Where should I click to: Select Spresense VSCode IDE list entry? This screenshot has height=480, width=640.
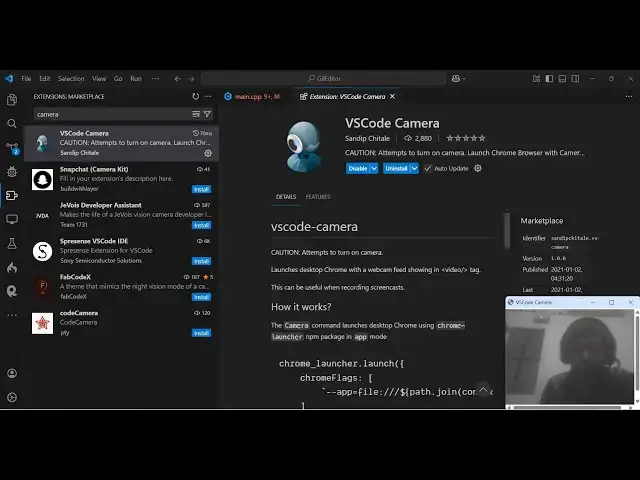pos(121,251)
